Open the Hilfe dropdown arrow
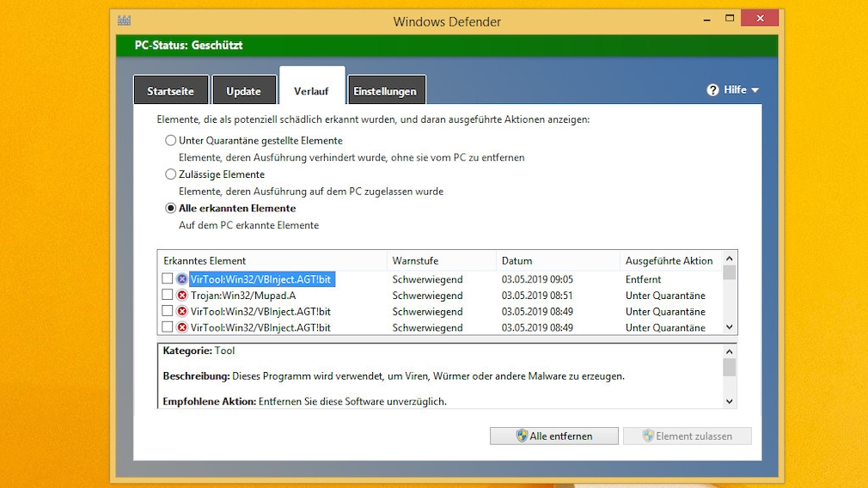This screenshot has height=488, width=868. coord(755,90)
